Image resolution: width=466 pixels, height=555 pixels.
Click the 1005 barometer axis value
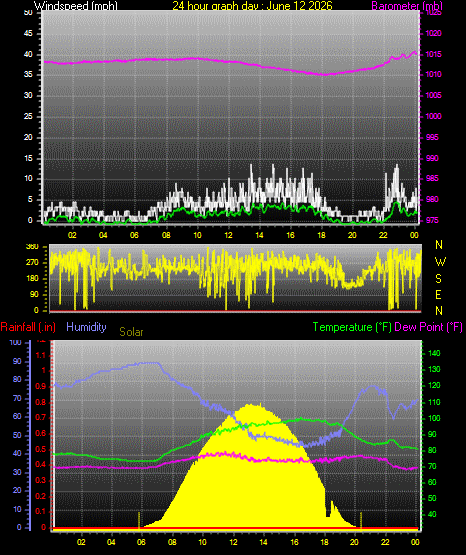click(433, 95)
